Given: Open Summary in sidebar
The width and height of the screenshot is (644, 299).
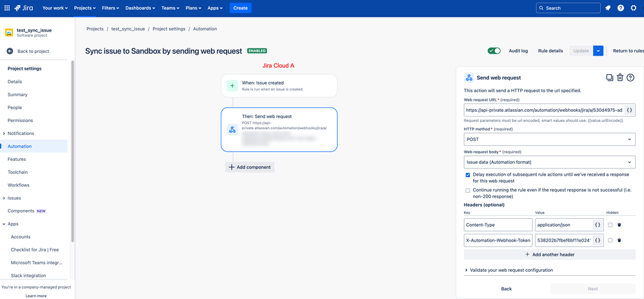Looking at the screenshot, I should click(x=17, y=94).
